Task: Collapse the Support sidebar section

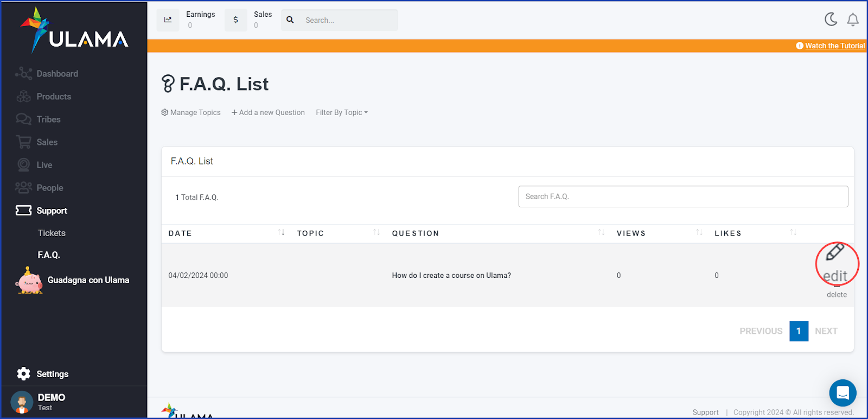Action: 42,211
